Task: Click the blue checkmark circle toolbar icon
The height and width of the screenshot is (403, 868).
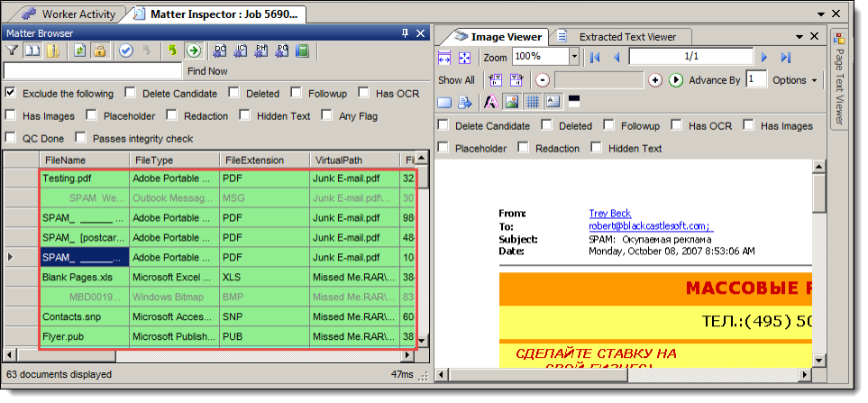Action: (127, 50)
